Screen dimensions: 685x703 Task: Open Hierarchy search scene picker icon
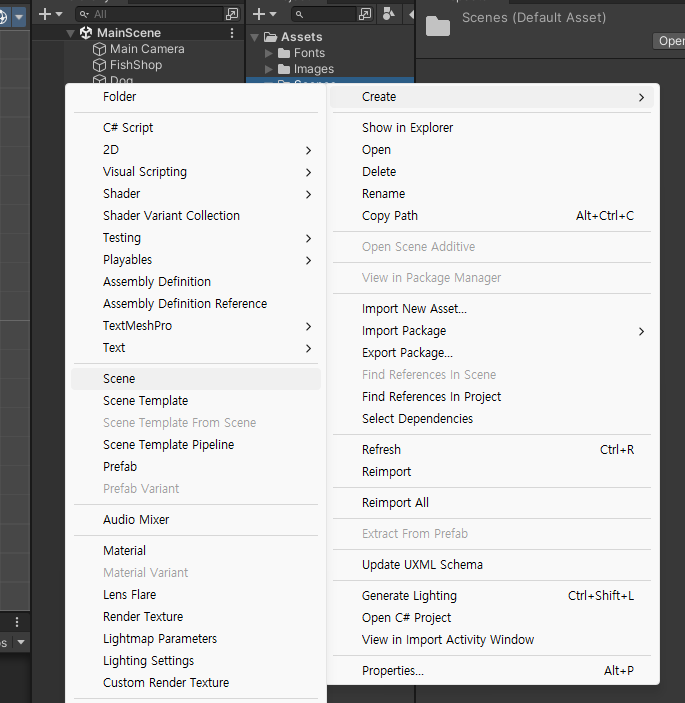232,14
